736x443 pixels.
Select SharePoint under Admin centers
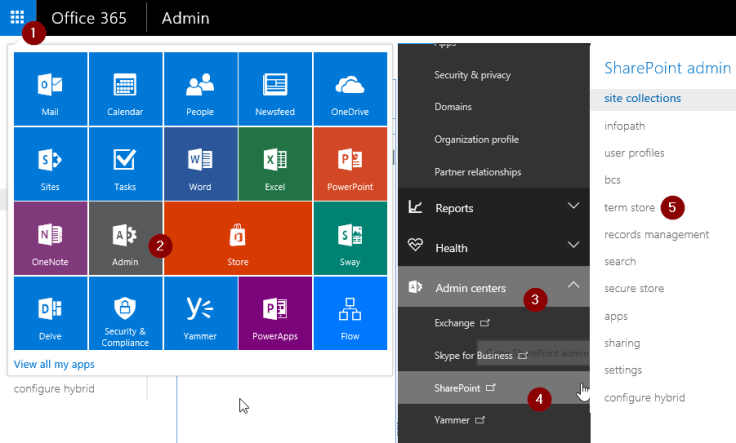click(458, 386)
